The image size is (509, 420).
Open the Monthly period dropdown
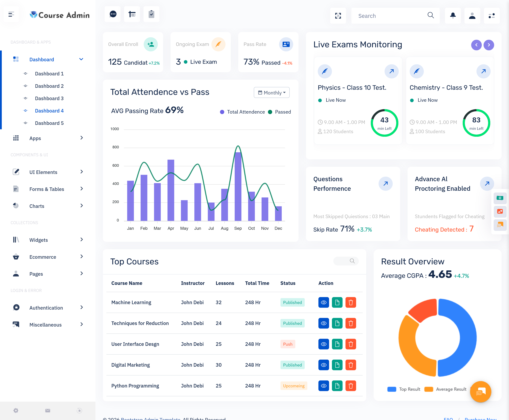point(272,93)
